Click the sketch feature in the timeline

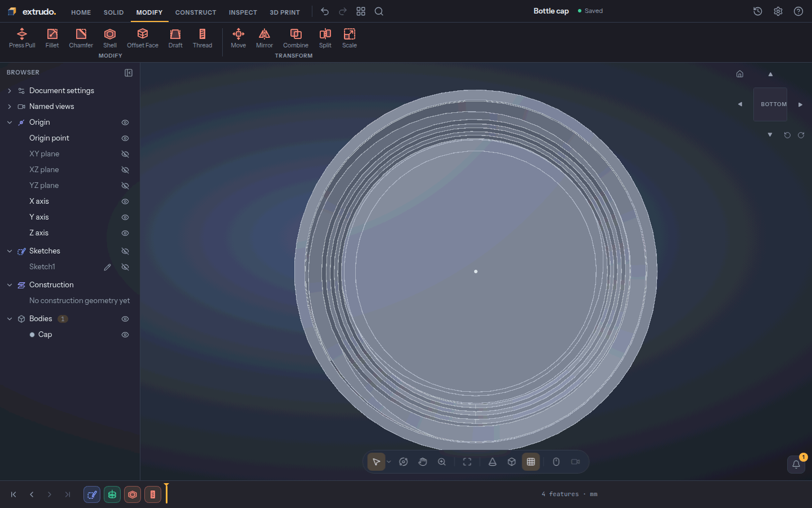[x=92, y=494]
